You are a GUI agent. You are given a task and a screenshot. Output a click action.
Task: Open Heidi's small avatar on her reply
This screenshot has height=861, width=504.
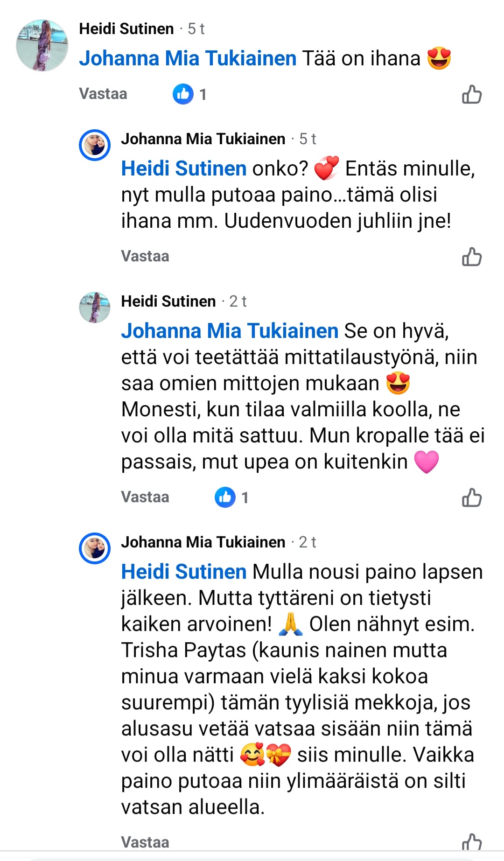pos(95,308)
